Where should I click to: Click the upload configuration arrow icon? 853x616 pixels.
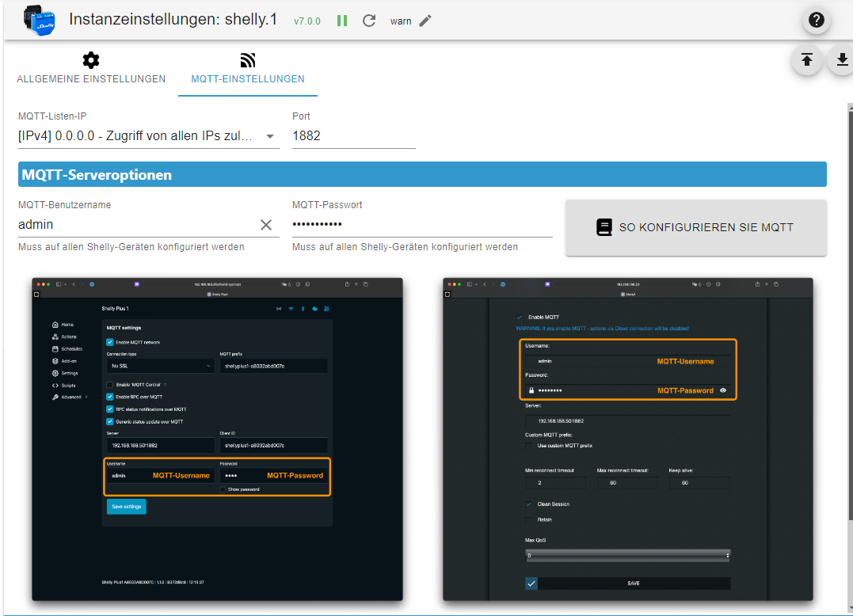[807, 60]
